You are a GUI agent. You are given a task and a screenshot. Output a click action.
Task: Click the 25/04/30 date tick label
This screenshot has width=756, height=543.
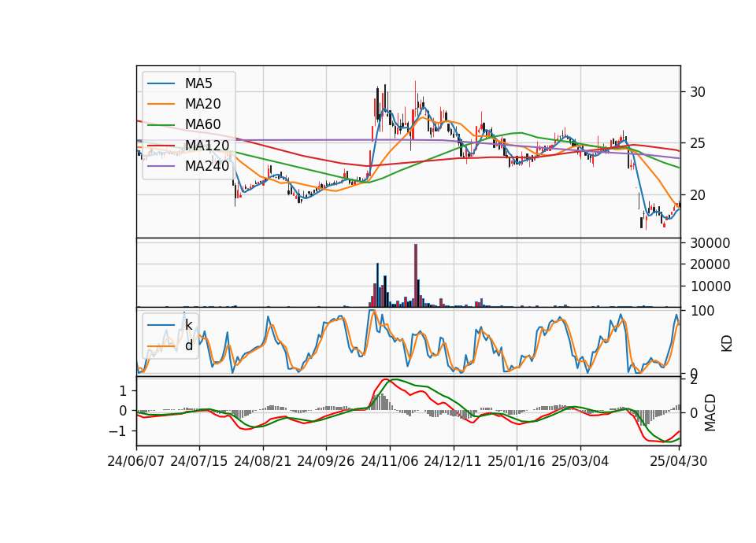point(679,461)
